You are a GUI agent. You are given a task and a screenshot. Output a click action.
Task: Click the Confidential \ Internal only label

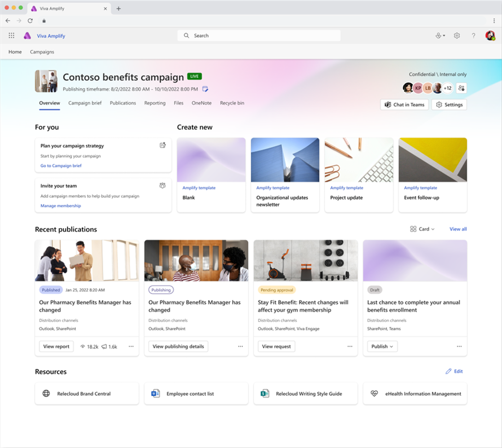click(x=438, y=74)
